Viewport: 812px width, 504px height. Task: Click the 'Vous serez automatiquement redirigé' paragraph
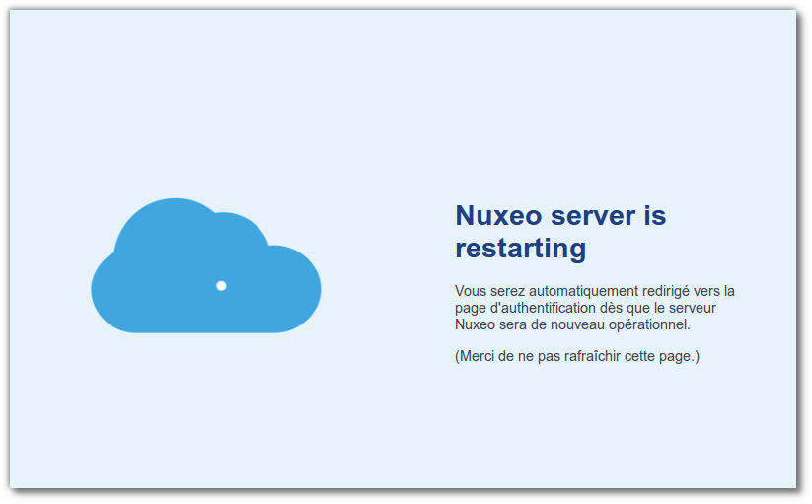(595, 308)
